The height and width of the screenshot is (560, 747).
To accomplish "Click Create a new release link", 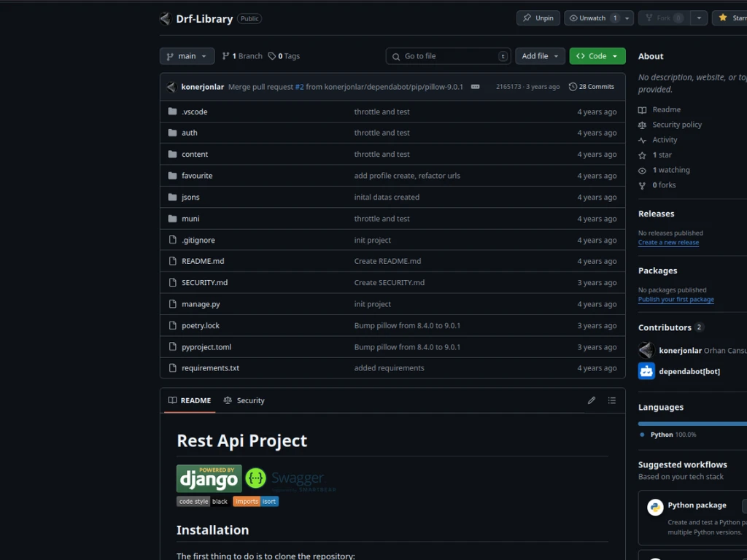I will click(x=668, y=242).
